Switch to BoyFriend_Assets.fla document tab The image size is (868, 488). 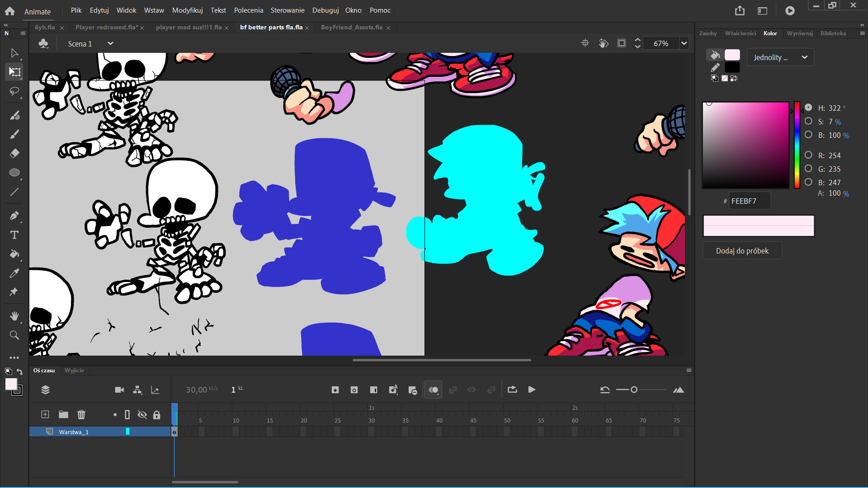click(x=352, y=28)
